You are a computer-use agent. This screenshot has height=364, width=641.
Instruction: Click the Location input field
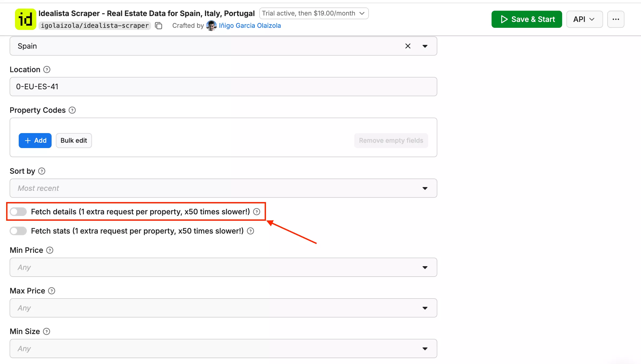pos(223,87)
